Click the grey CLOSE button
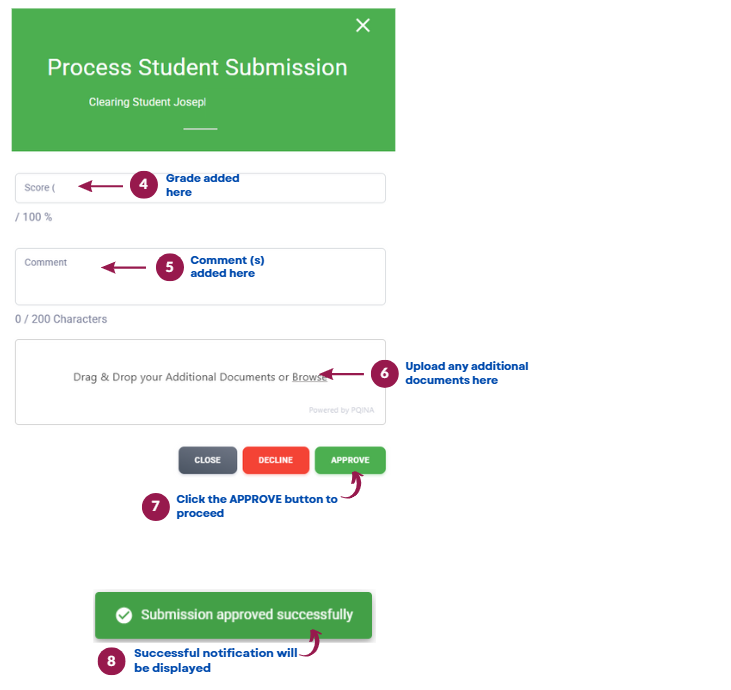This screenshot has height=690, width=731. (x=207, y=460)
